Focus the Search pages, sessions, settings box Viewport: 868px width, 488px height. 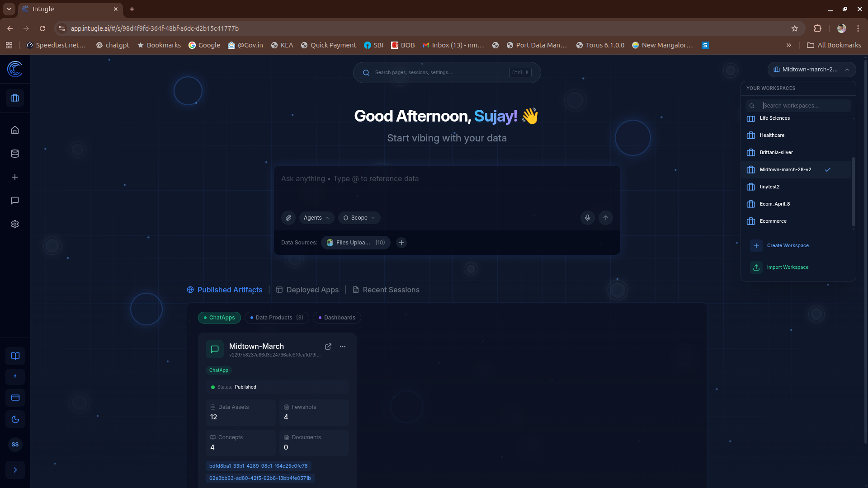(x=447, y=73)
